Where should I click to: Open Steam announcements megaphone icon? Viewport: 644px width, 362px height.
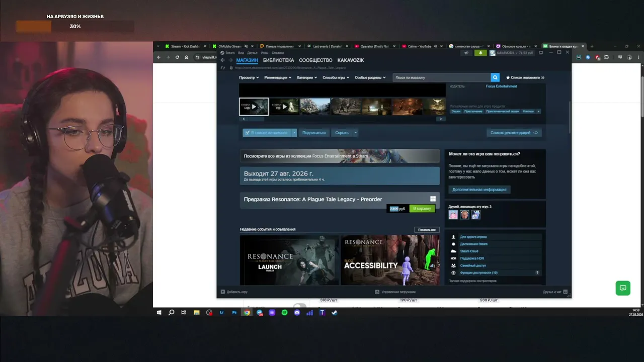(x=466, y=52)
